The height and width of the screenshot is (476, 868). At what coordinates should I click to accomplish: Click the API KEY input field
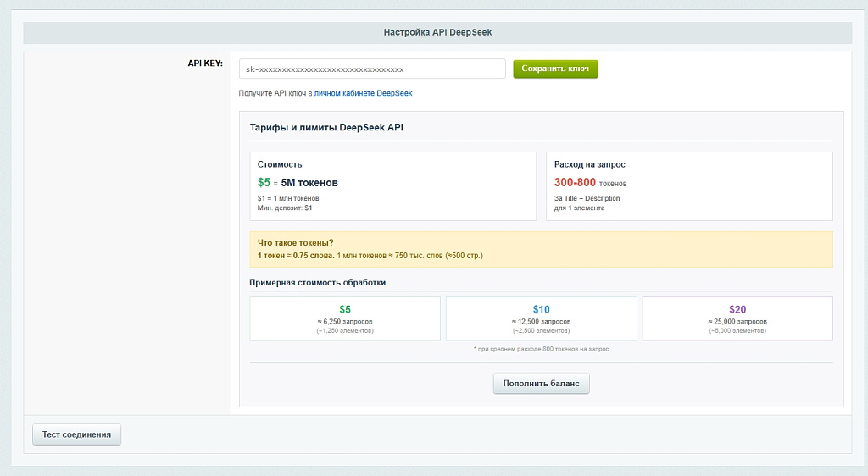coord(372,69)
